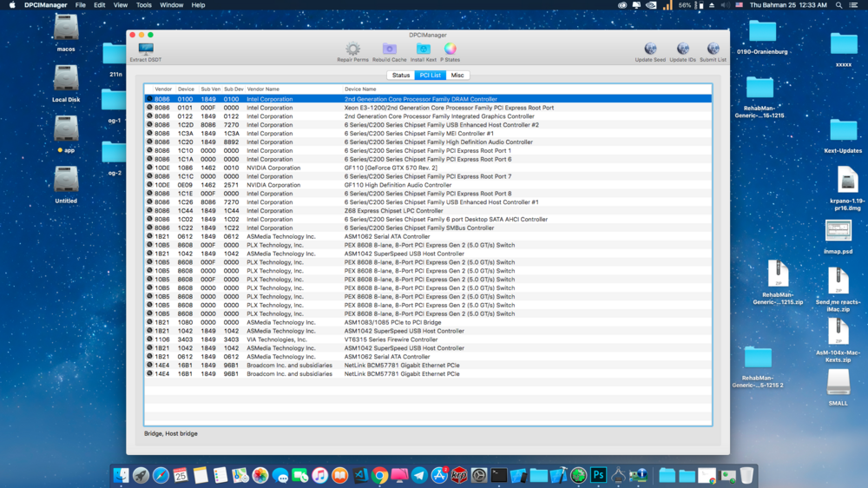The height and width of the screenshot is (488, 868).
Task: Open the Tools menu in menu bar
Action: pyautogui.click(x=143, y=5)
